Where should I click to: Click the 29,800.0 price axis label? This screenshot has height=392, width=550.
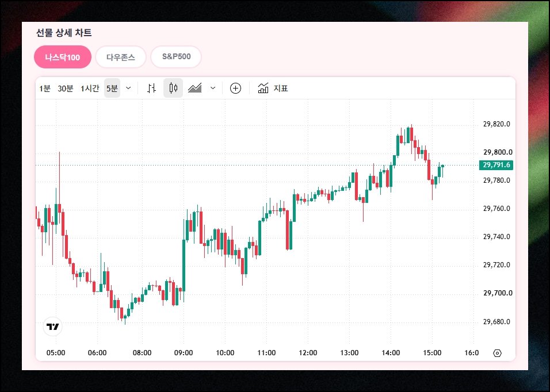(x=498, y=152)
